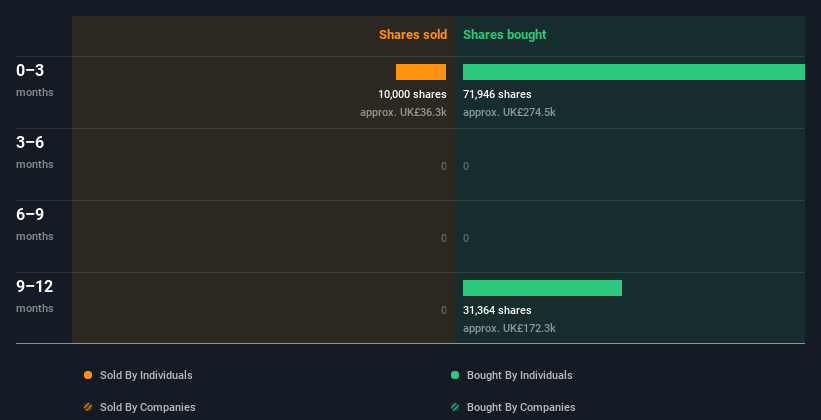Click the green 9–12 months shares bought bar
821x420 pixels.
pyautogui.click(x=542, y=288)
